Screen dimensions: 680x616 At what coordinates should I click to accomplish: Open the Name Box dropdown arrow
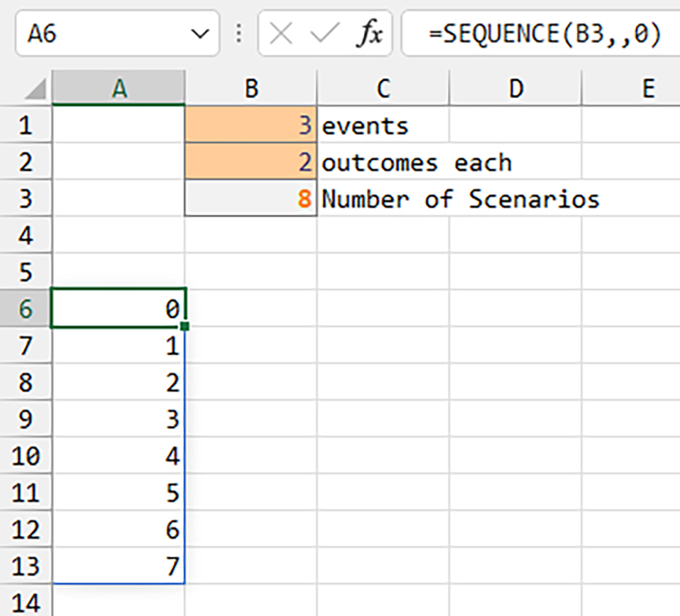pos(198,33)
